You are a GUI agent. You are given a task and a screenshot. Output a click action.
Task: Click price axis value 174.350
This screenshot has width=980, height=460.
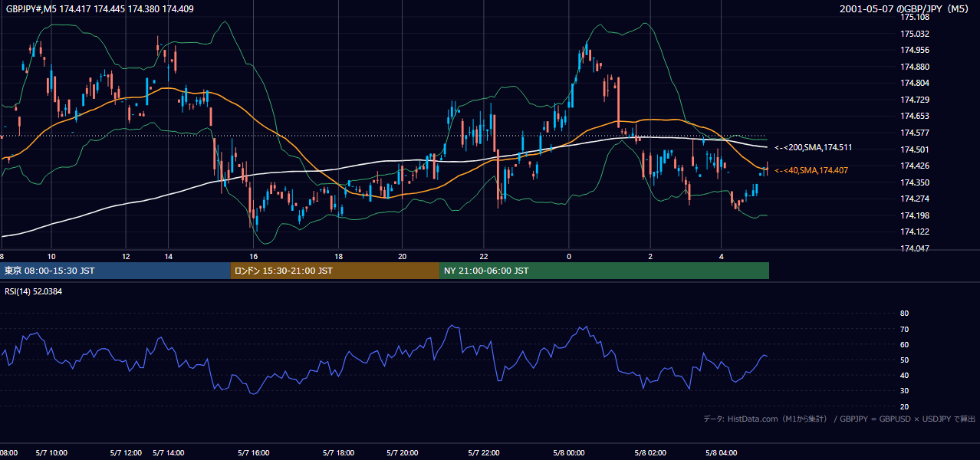[x=915, y=182]
